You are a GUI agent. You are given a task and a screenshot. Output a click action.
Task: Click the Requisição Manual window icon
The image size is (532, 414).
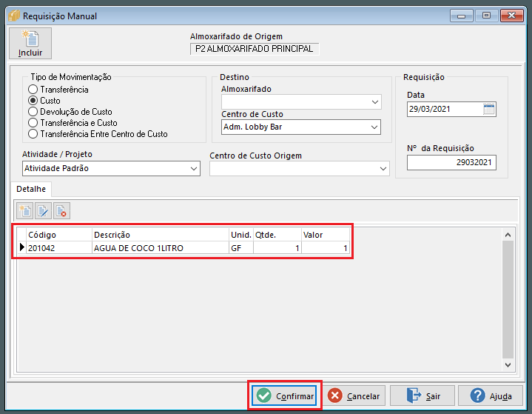click(14, 16)
